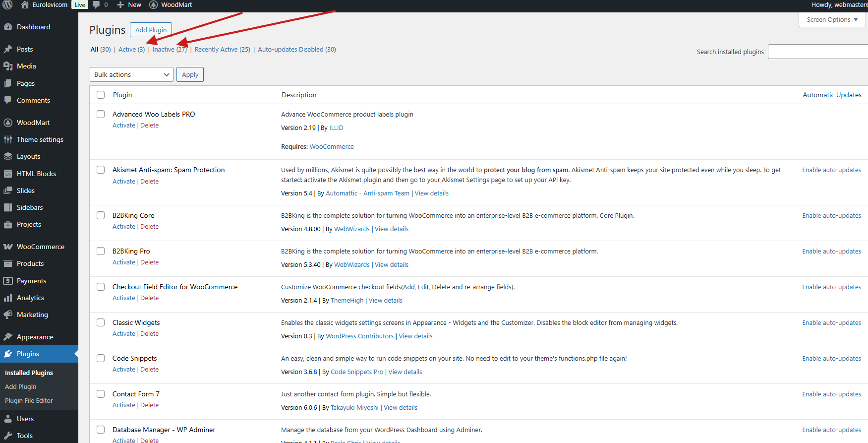868x443 pixels.
Task: Filter by Auto-updates Disabled
Action: (x=297, y=49)
